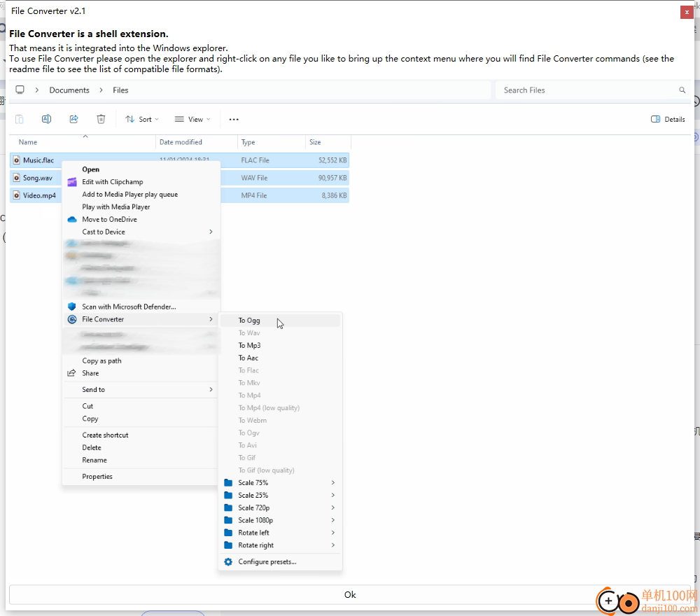Click the share icon in the toolbar
The image size is (700, 616).
tap(73, 119)
